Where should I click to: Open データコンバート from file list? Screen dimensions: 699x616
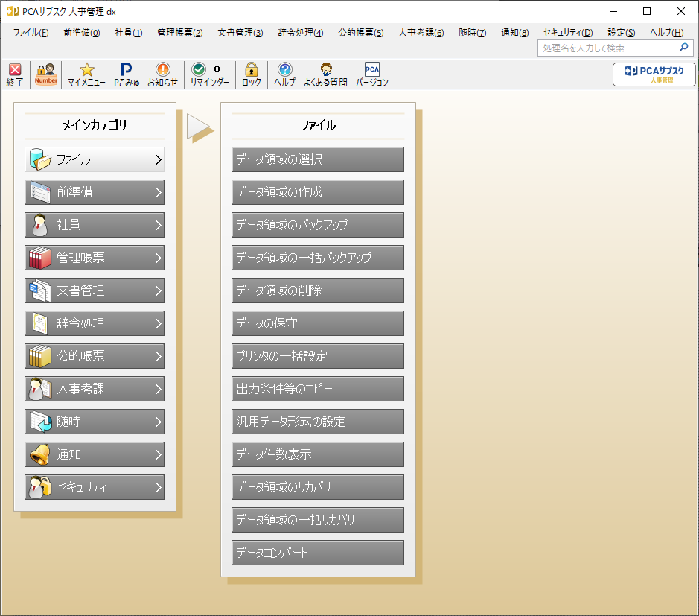click(x=318, y=553)
